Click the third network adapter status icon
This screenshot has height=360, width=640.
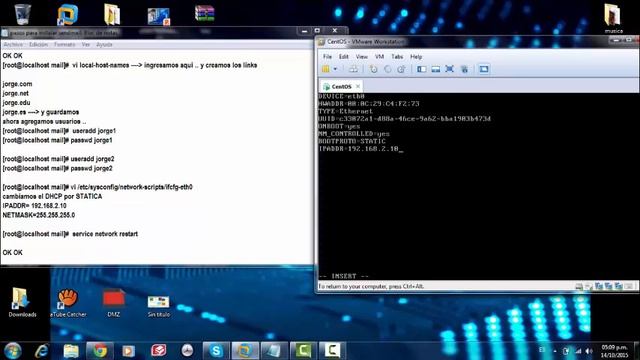618,287
